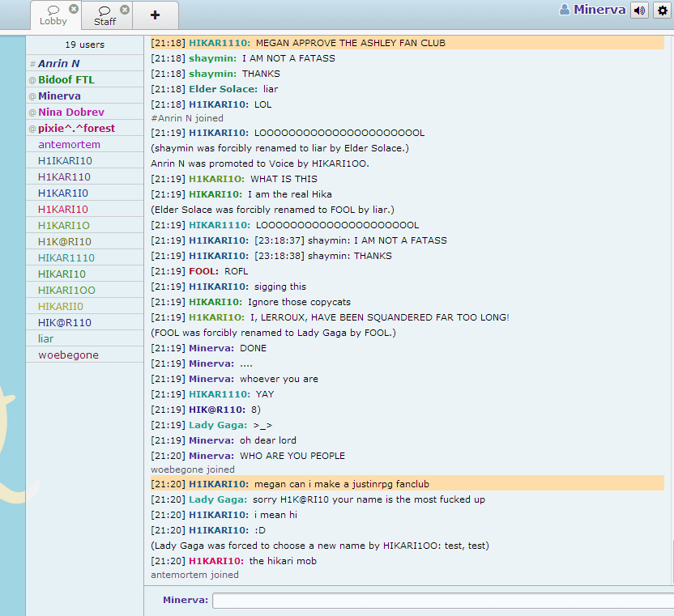Select user liar in user list
674x616 pixels.
pos(85,338)
